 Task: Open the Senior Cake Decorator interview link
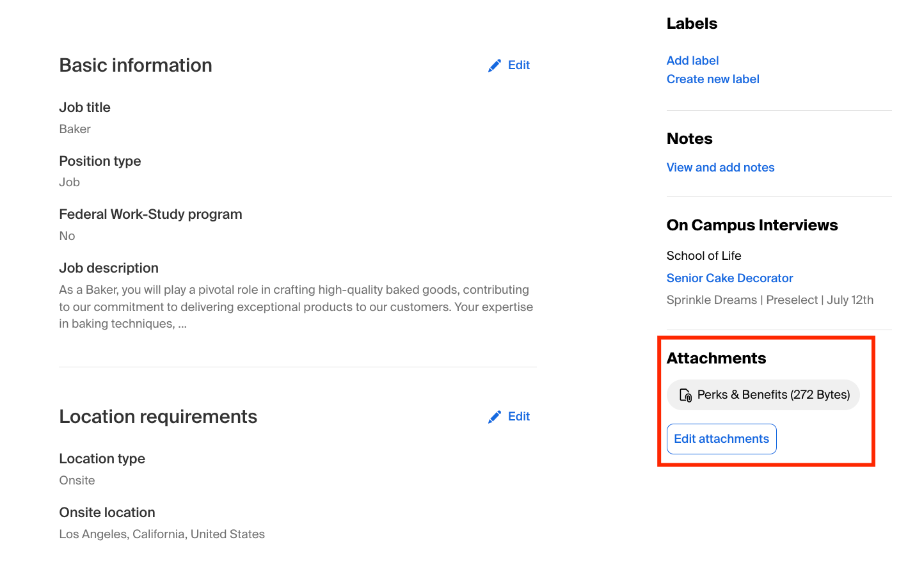[729, 278]
